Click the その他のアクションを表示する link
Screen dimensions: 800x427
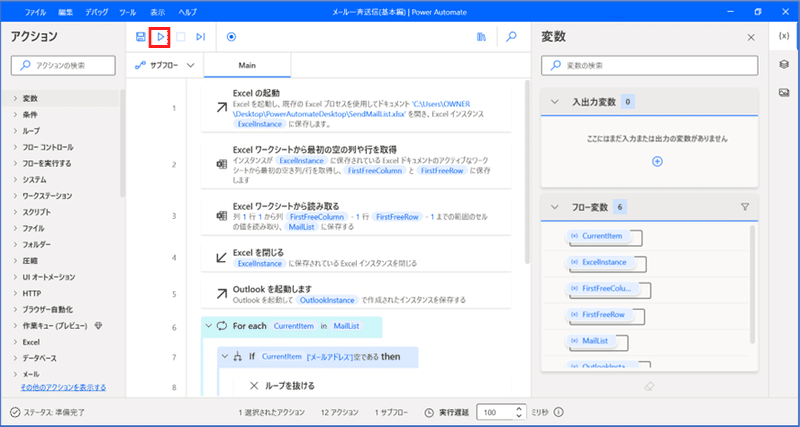click(63, 387)
